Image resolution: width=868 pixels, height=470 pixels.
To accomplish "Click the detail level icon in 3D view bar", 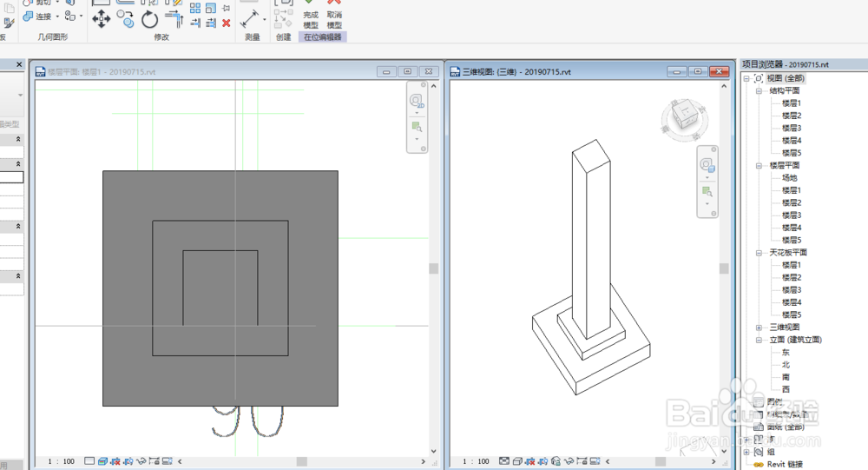I will 504,461.
